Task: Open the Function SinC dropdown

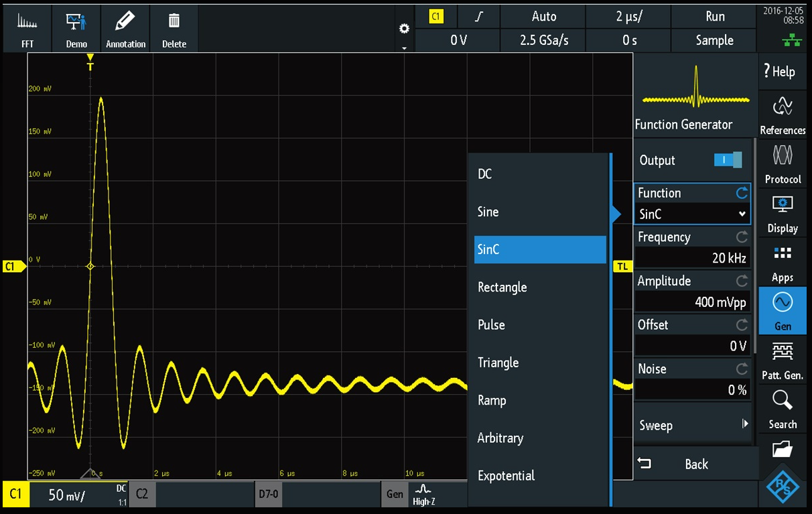Action: point(692,214)
